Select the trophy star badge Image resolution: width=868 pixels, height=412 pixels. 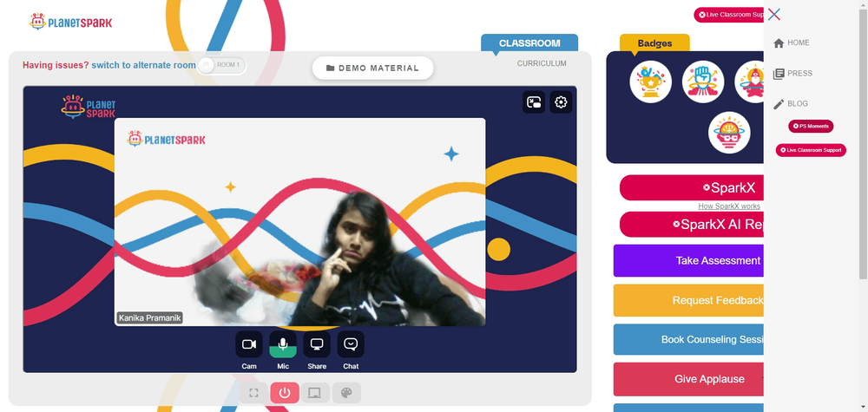tap(650, 82)
